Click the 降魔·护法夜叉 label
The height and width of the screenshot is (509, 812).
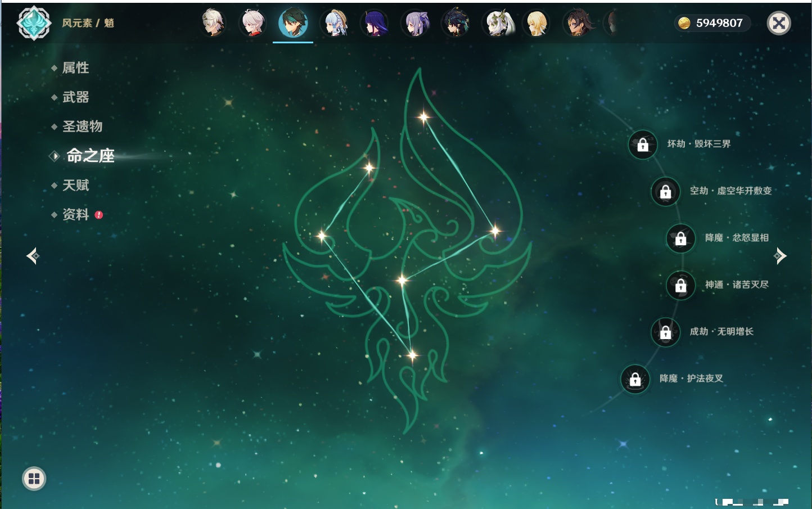click(x=691, y=379)
